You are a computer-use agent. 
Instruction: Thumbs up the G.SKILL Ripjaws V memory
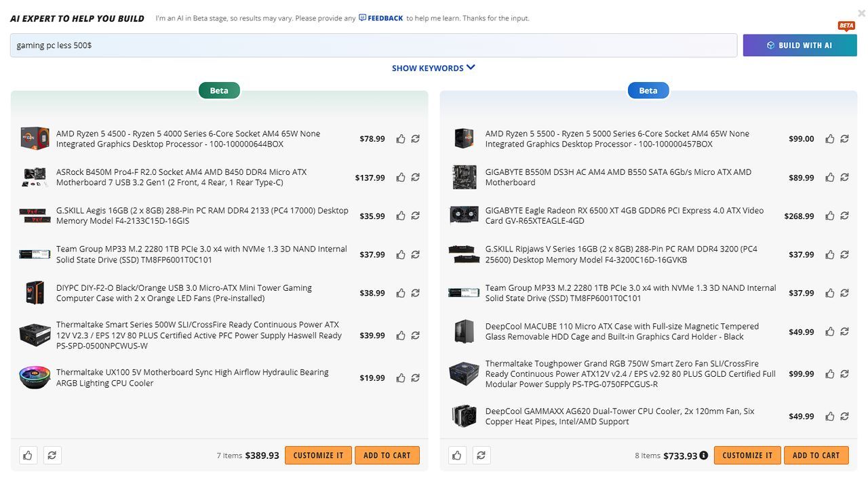(x=830, y=255)
